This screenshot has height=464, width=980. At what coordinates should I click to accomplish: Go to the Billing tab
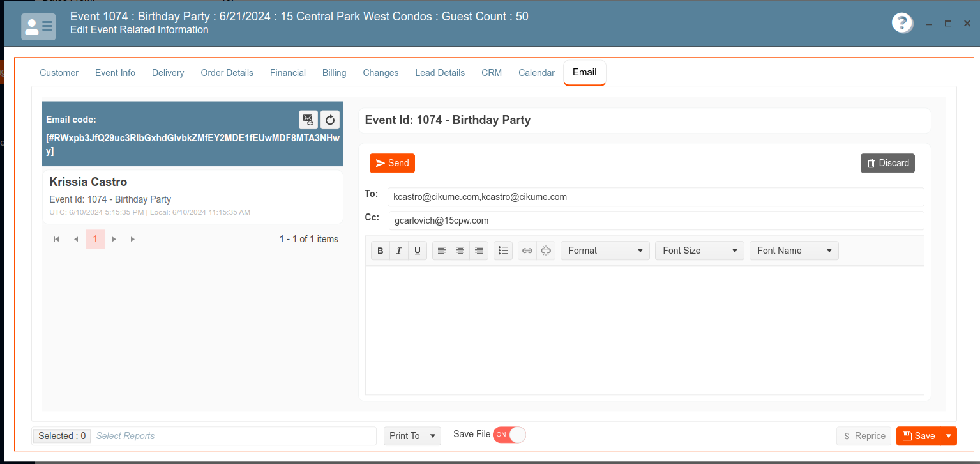pyautogui.click(x=335, y=73)
